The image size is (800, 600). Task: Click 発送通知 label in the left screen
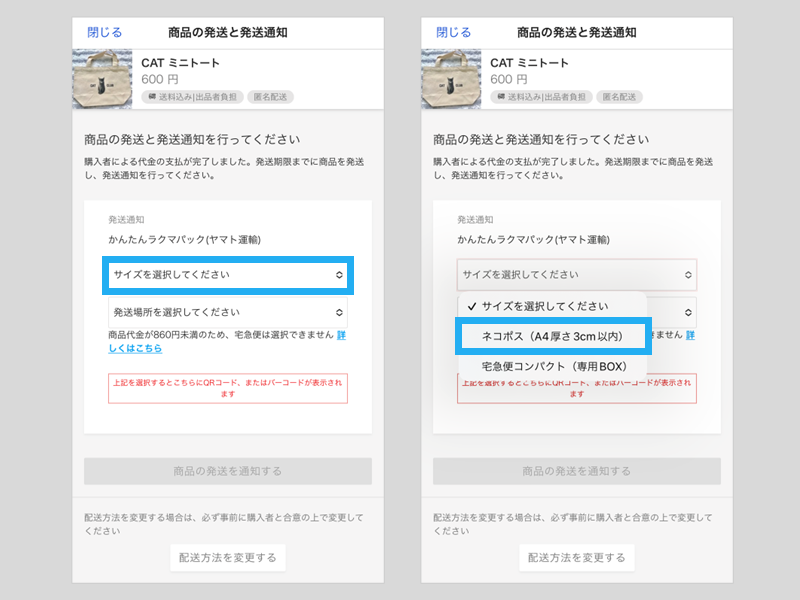[x=126, y=220]
